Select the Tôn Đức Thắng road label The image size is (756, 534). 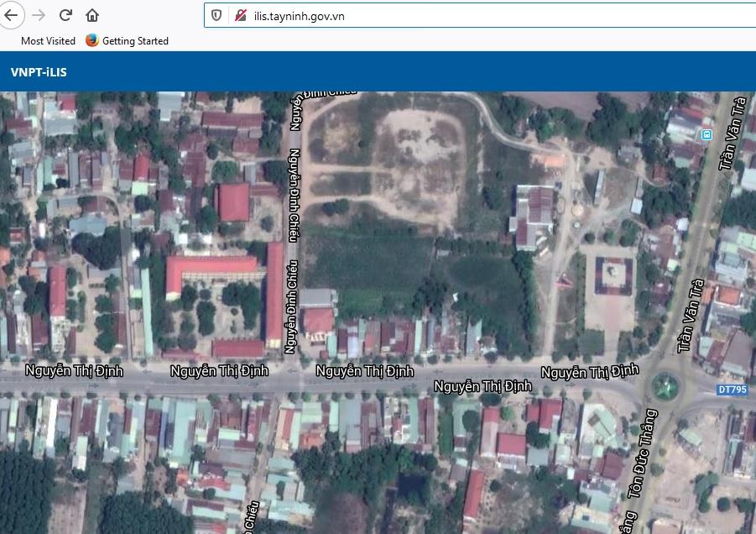click(x=641, y=453)
